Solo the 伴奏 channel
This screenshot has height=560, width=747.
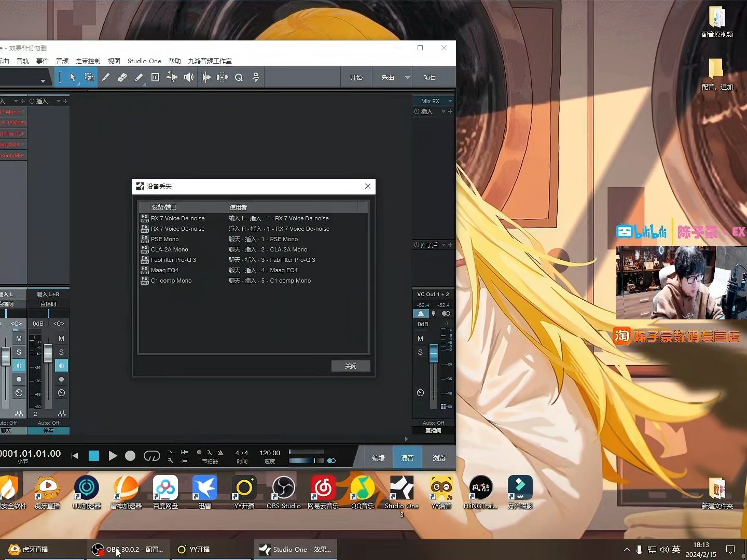(x=61, y=352)
